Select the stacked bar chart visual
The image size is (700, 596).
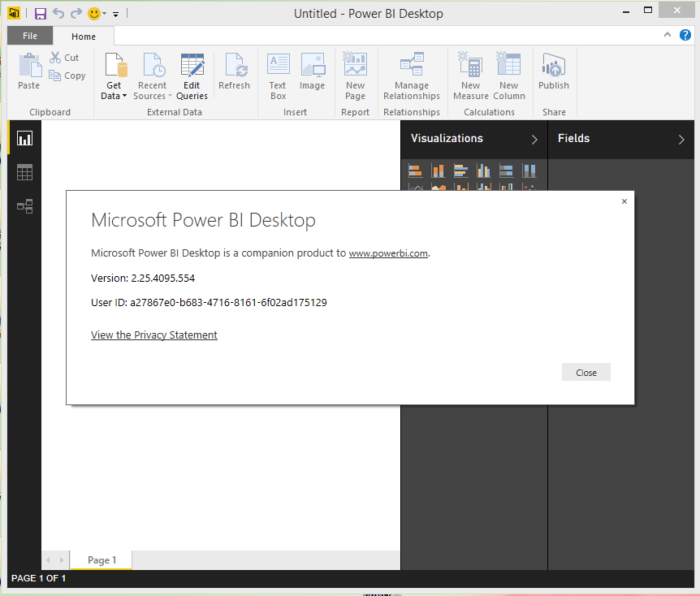pos(416,171)
